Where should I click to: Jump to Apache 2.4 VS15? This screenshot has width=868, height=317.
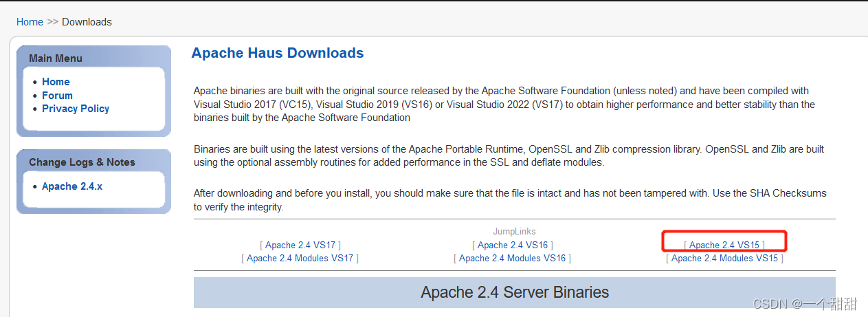click(724, 245)
